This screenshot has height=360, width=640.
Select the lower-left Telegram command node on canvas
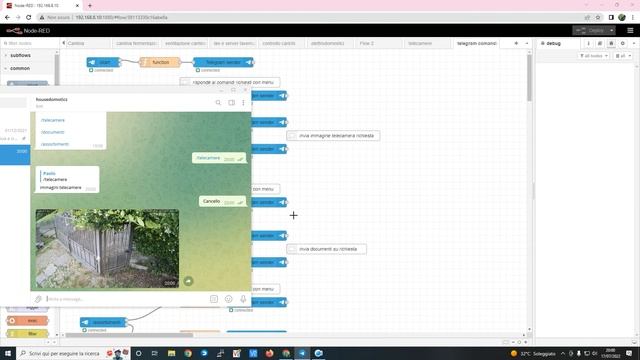point(103,322)
